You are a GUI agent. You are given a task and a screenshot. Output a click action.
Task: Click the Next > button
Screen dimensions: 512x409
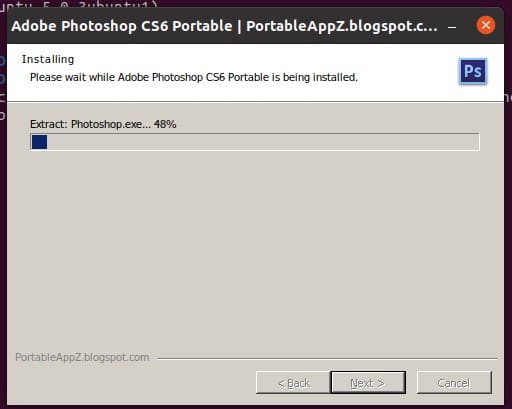point(368,383)
